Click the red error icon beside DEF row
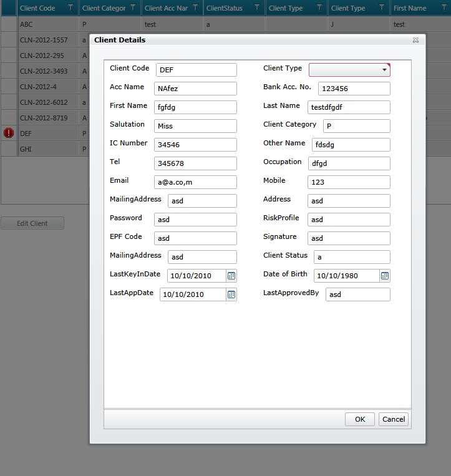The height and width of the screenshot is (476, 451). (9, 133)
